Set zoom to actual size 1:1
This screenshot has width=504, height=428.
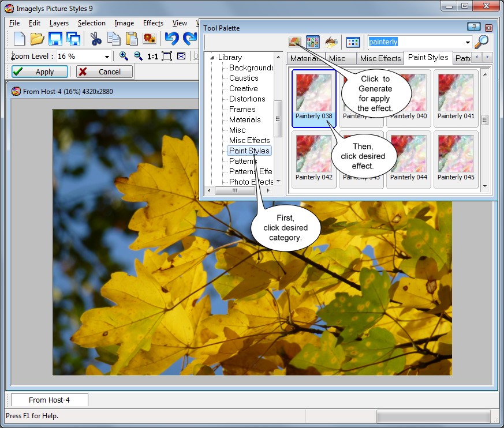coord(152,56)
